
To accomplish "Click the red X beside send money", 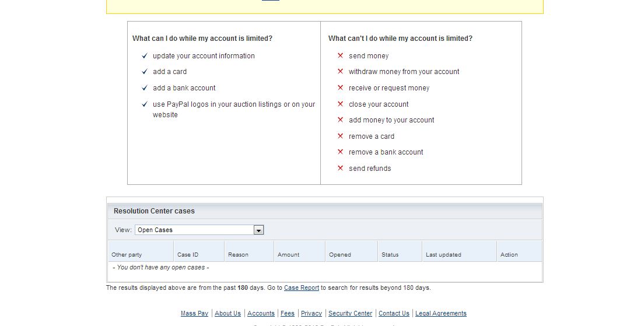I will tap(340, 55).
